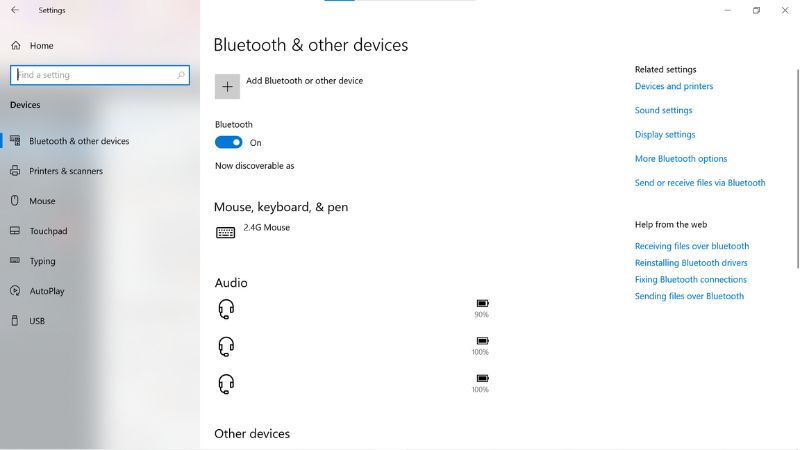The width and height of the screenshot is (800, 450).
Task: Open Send or receive files via Bluetooth
Action: tap(700, 183)
